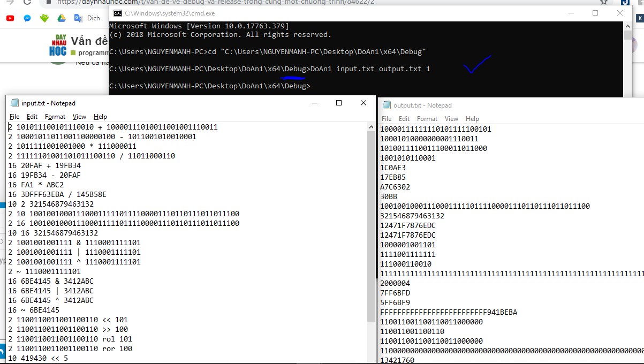Click the blue K avatar in Chrome
644x364 pixels.
(x=640, y=18)
